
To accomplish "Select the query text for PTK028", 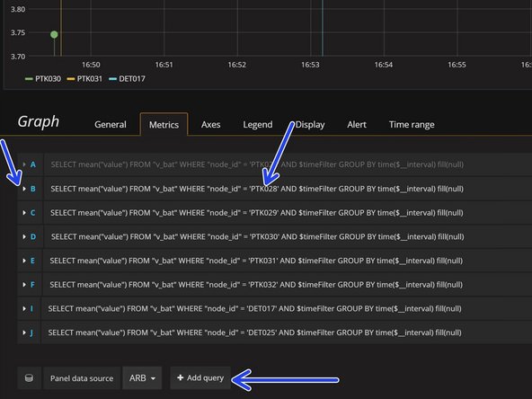I will point(257,189).
